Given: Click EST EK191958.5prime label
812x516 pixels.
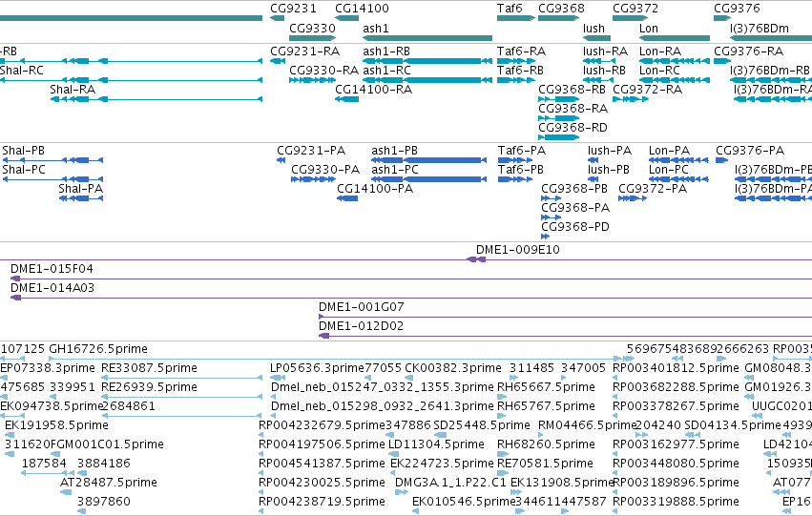Looking at the screenshot, I should click(x=56, y=424).
